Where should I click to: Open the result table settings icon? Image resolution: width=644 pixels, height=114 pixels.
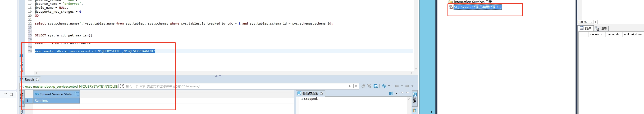click(376, 86)
